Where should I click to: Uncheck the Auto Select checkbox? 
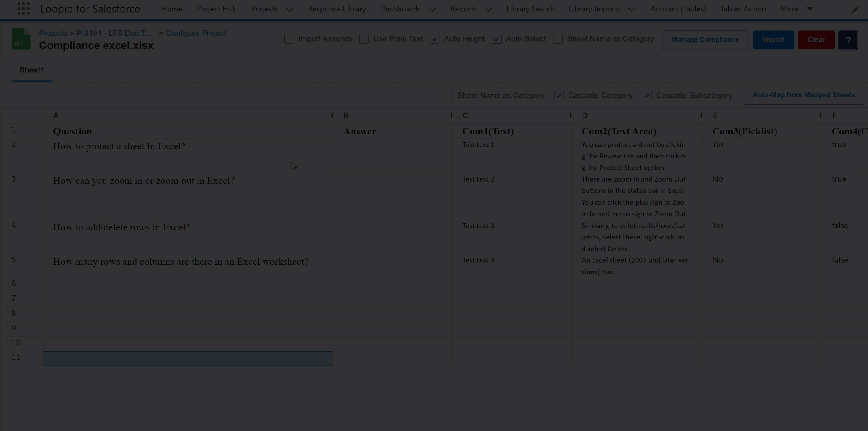497,39
